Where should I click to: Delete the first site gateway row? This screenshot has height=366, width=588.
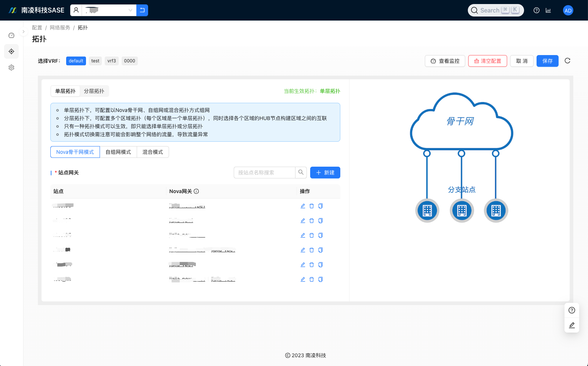point(312,206)
